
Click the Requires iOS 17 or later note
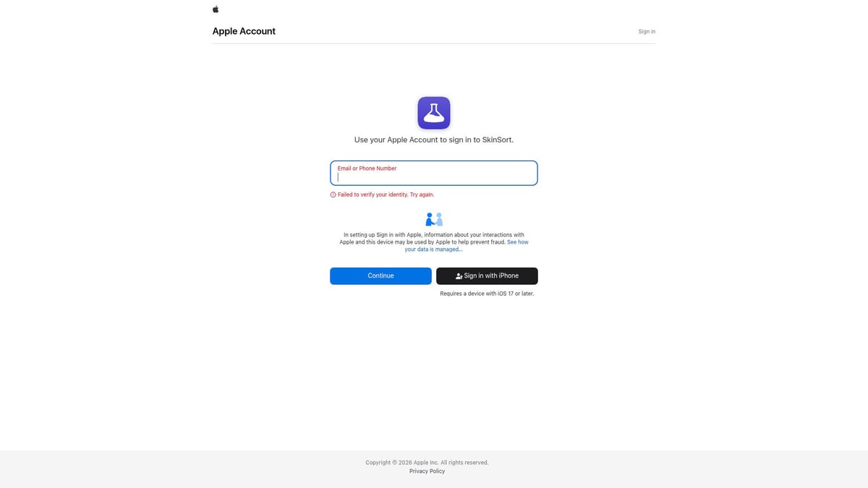tap(487, 294)
